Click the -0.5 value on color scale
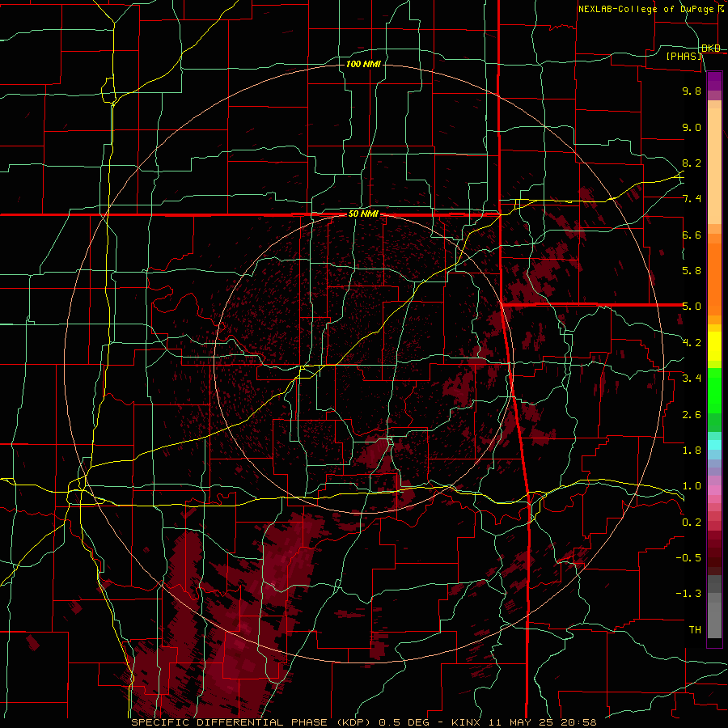This screenshot has width=728, height=728. tap(688, 558)
